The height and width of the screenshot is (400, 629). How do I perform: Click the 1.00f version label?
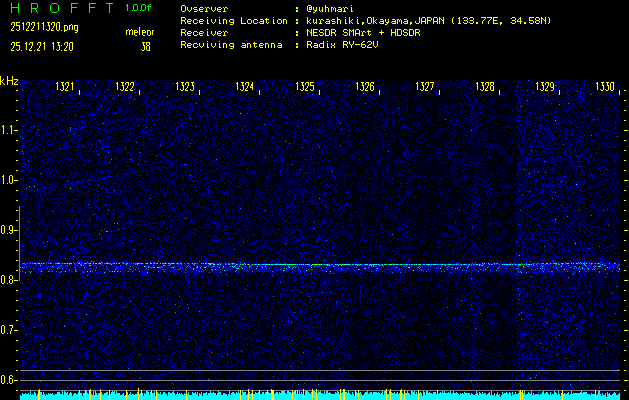[139, 8]
